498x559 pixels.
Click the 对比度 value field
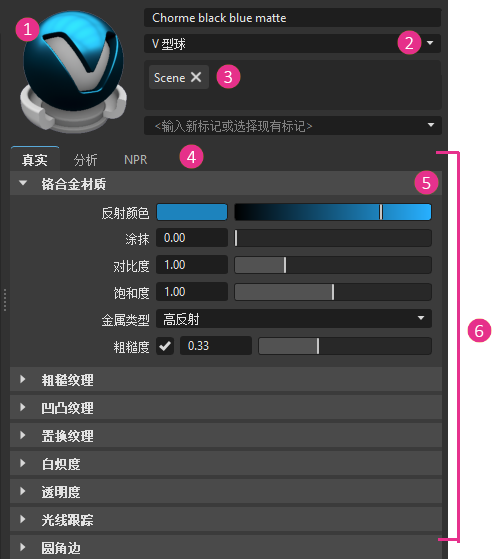[192, 265]
